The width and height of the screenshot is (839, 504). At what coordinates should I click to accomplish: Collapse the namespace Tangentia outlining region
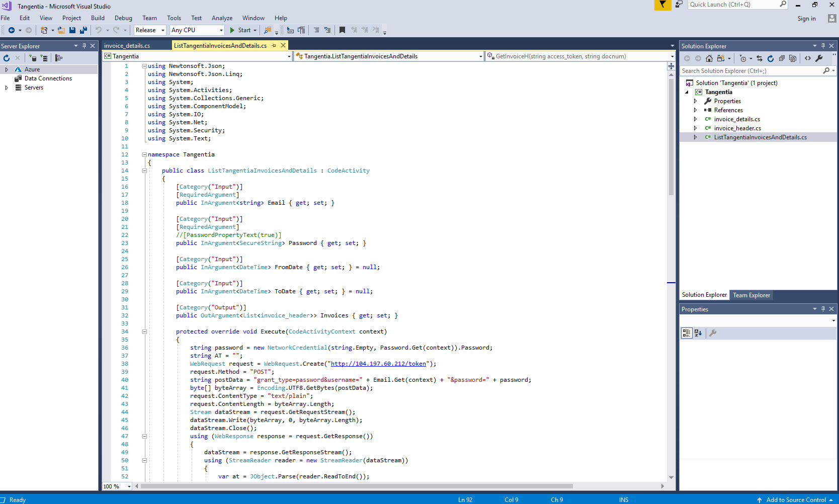coord(144,154)
